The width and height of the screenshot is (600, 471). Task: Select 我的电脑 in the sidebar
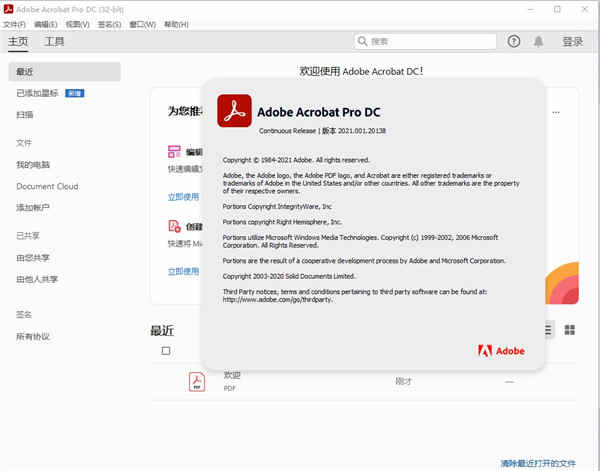33,165
